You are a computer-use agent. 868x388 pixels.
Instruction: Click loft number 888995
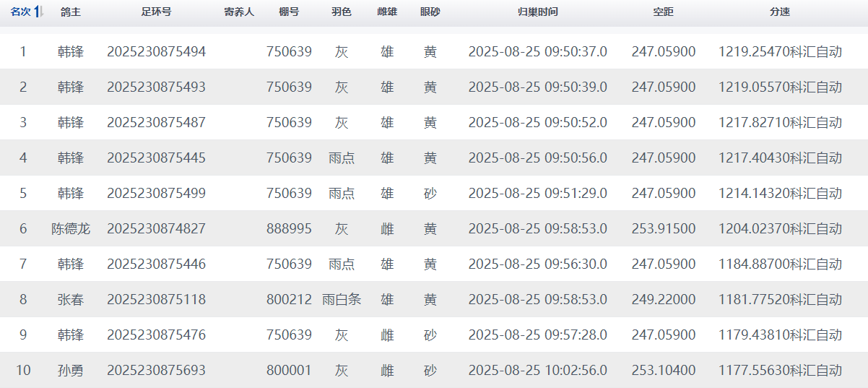click(x=289, y=229)
